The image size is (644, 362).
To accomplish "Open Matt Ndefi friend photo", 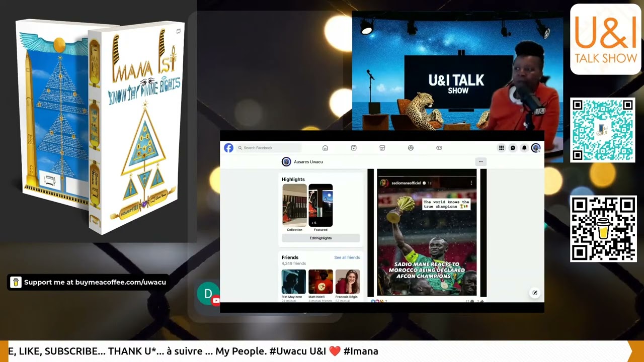I will (320, 282).
